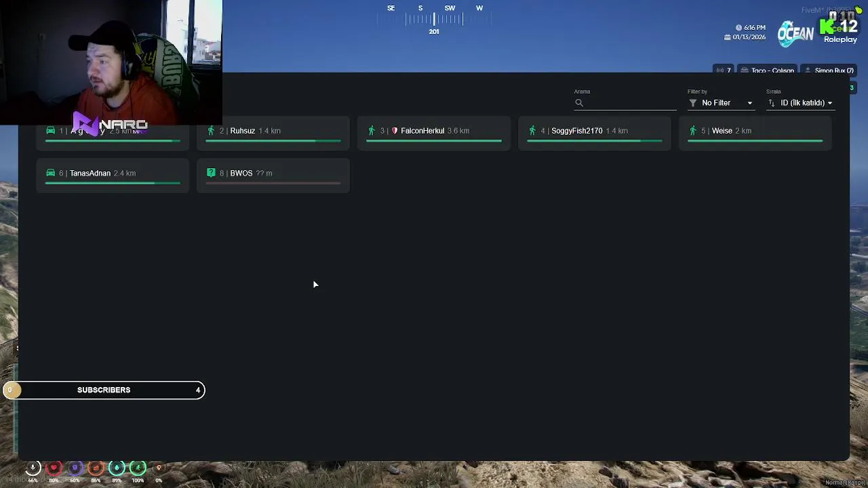Click the 01/13/2026 date text
The image size is (868, 488).
(749, 37)
